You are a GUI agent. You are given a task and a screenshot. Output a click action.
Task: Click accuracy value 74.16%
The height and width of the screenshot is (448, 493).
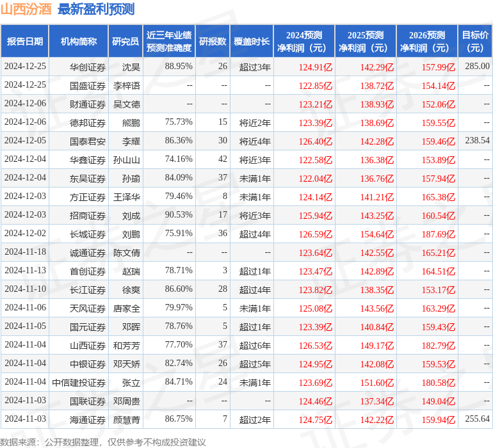pos(179,159)
